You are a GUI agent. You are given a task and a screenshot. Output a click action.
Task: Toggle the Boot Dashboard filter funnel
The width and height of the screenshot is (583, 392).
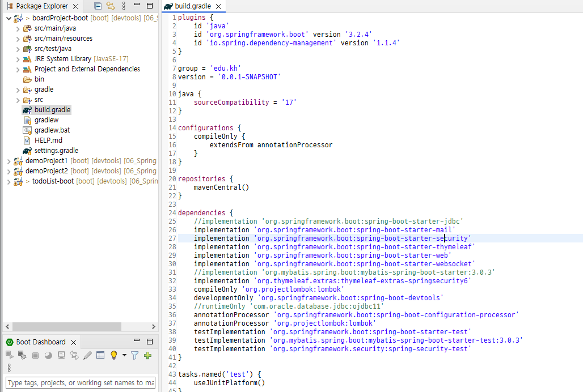pyautogui.click(x=134, y=356)
